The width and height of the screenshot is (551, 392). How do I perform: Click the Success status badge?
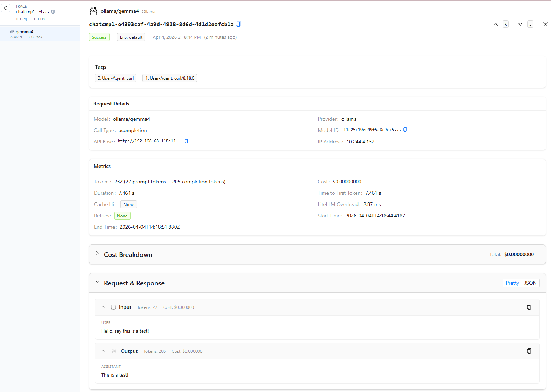point(99,37)
